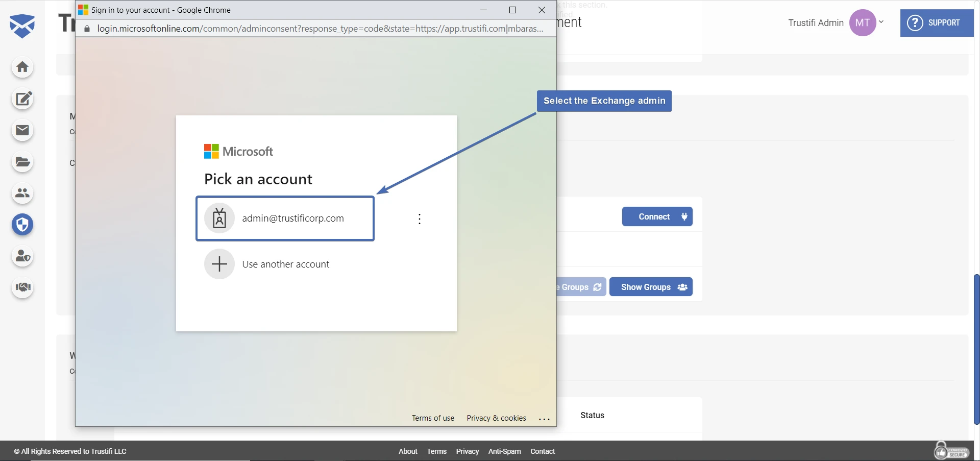Click the MT profile avatar
This screenshot has width=980, height=461.
[x=863, y=22]
